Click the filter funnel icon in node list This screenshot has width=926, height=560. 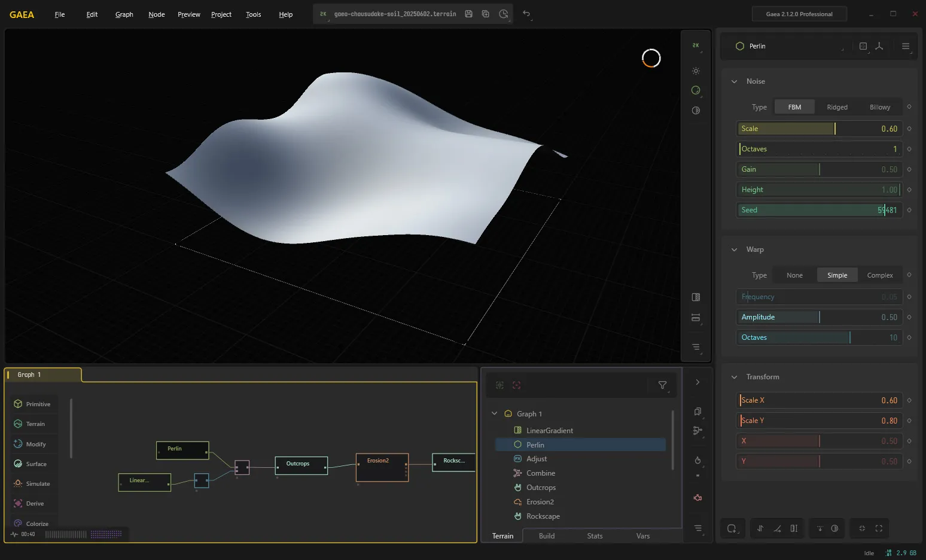(x=662, y=385)
